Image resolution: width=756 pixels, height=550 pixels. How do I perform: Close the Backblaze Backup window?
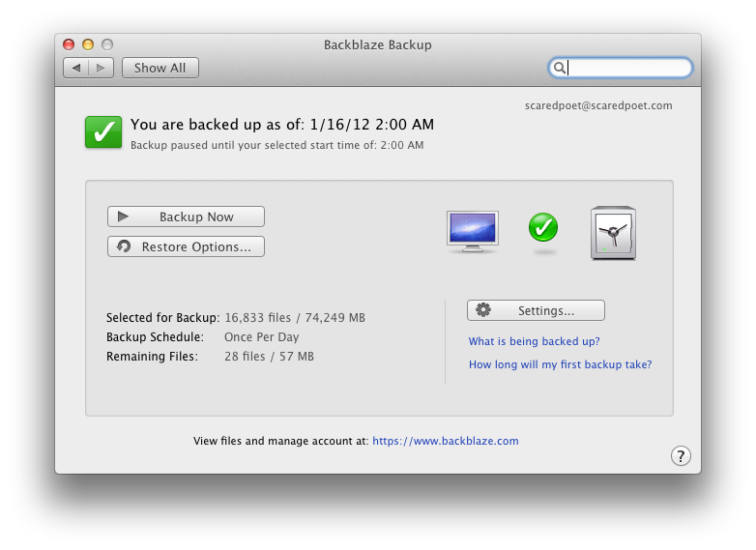coord(69,44)
